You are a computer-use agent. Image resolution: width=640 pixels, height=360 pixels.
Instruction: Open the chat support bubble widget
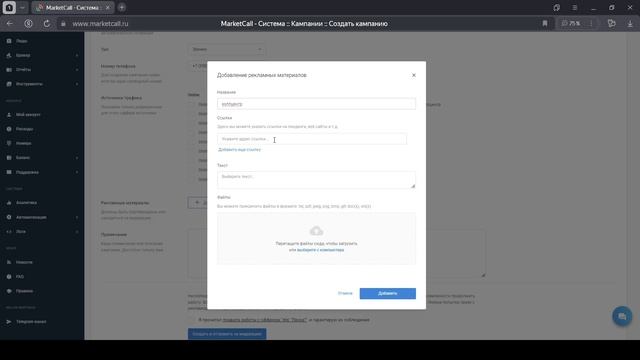click(622, 316)
